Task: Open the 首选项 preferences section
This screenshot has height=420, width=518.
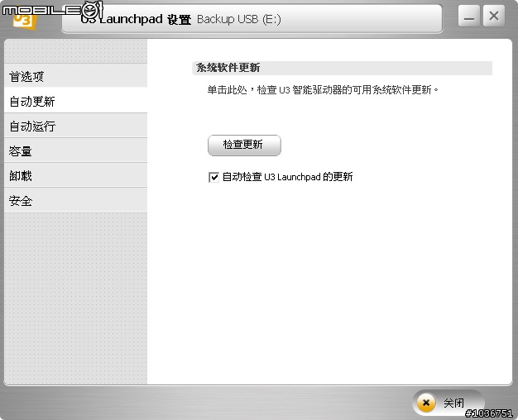Action: coord(75,76)
